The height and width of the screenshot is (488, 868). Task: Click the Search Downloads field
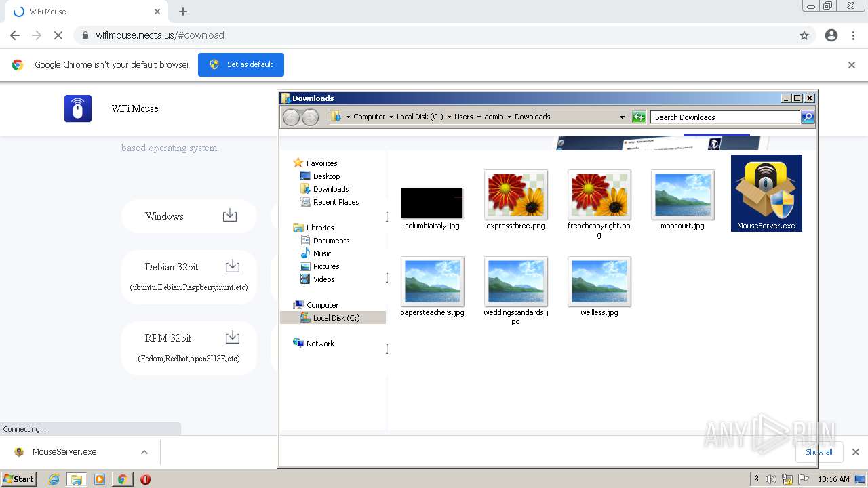click(725, 117)
